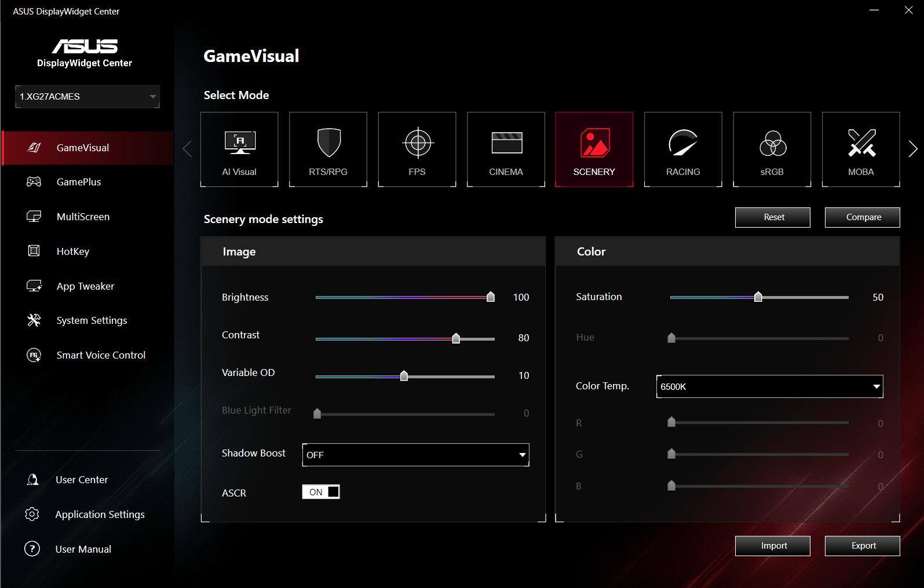Open App Tweaker from the sidebar
The image size is (924, 588).
pyautogui.click(x=85, y=286)
